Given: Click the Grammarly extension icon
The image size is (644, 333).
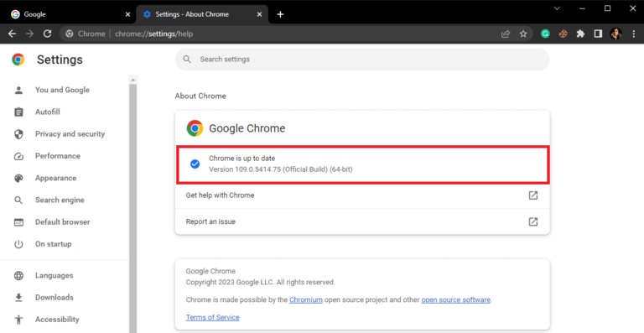Looking at the screenshot, I should click(x=545, y=34).
